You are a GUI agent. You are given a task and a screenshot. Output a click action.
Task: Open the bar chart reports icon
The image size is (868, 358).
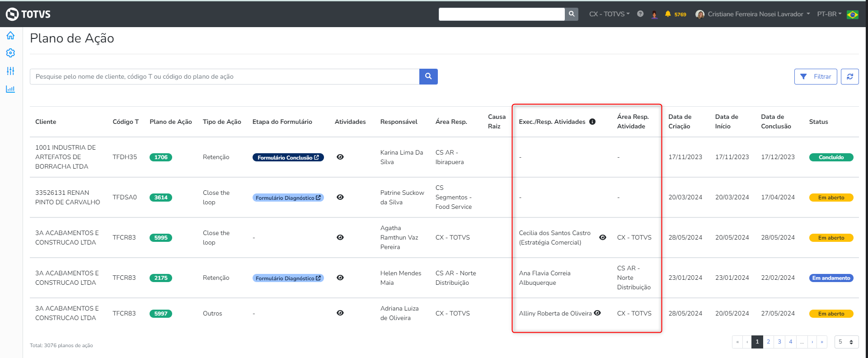click(x=10, y=89)
